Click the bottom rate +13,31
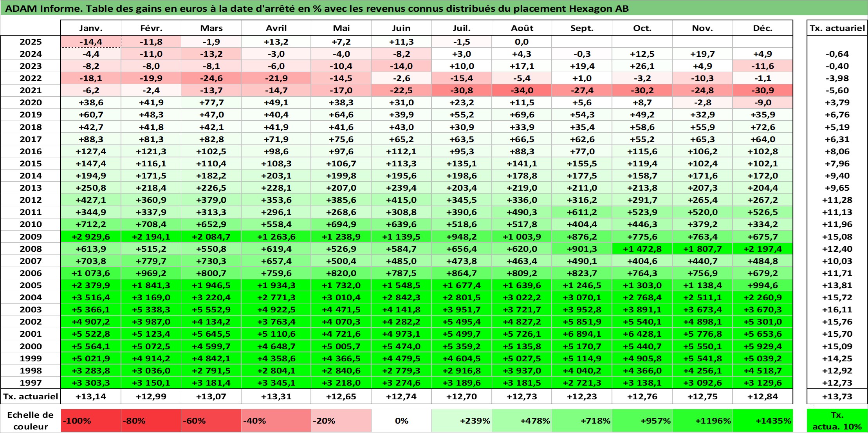This screenshot has width=868, height=433. pyautogui.click(x=276, y=396)
